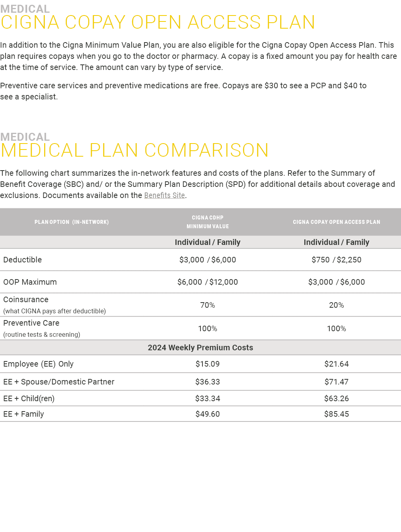401x532 pixels.
Task: Click the Deductible row label
Action: (x=23, y=260)
